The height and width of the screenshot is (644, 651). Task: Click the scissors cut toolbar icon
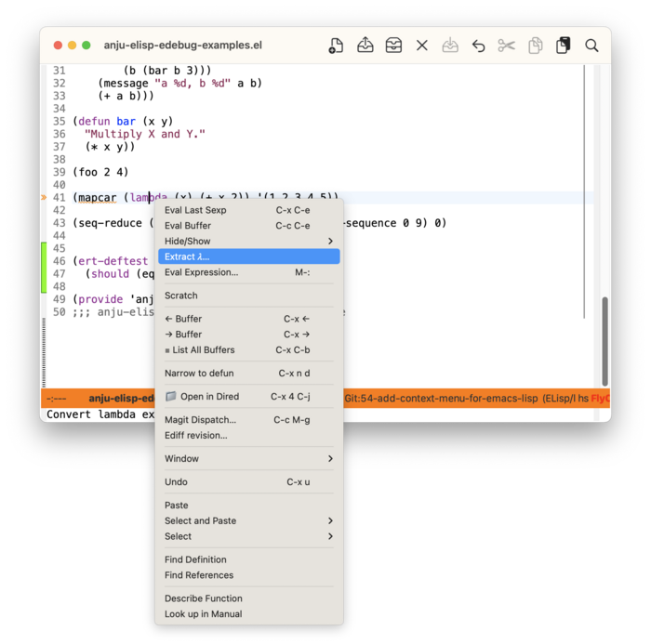[507, 46]
